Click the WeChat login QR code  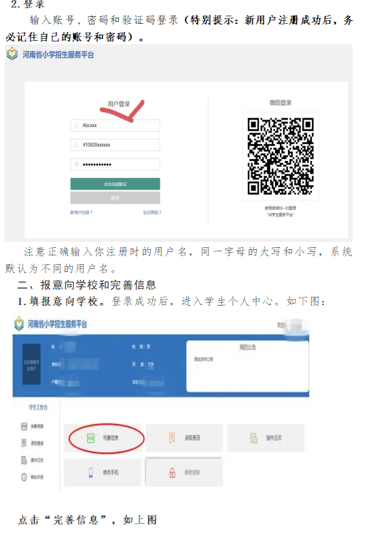point(281,156)
